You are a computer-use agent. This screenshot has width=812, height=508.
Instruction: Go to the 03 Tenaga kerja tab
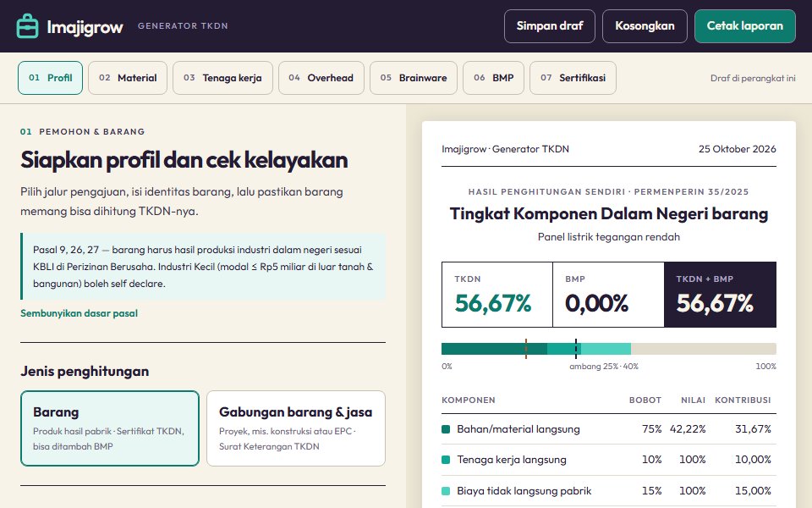tap(222, 78)
